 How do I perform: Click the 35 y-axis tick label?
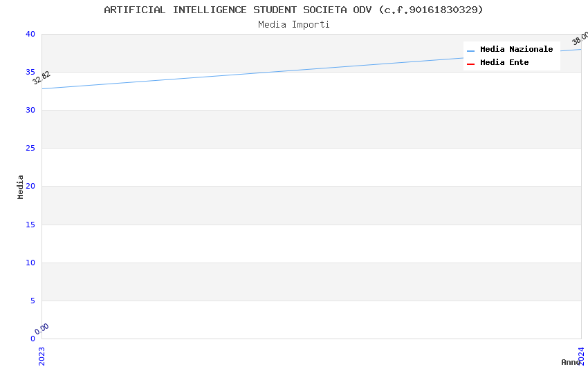click(30, 73)
